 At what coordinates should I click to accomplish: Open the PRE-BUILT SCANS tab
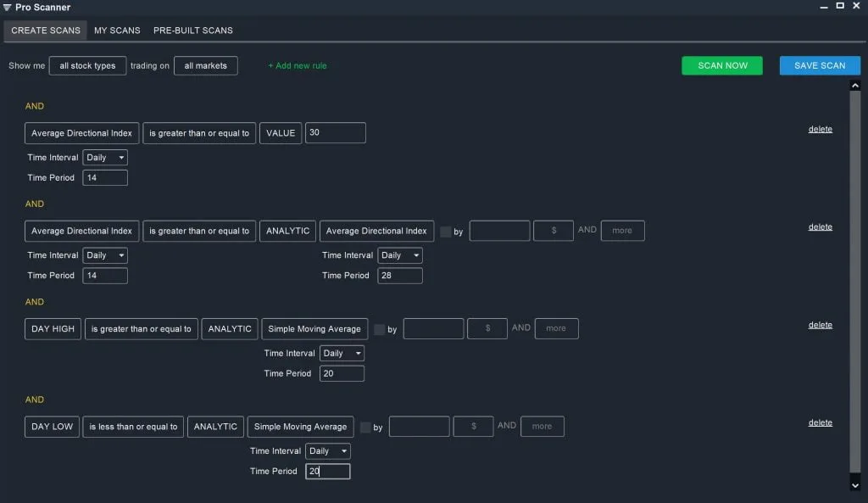click(192, 31)
